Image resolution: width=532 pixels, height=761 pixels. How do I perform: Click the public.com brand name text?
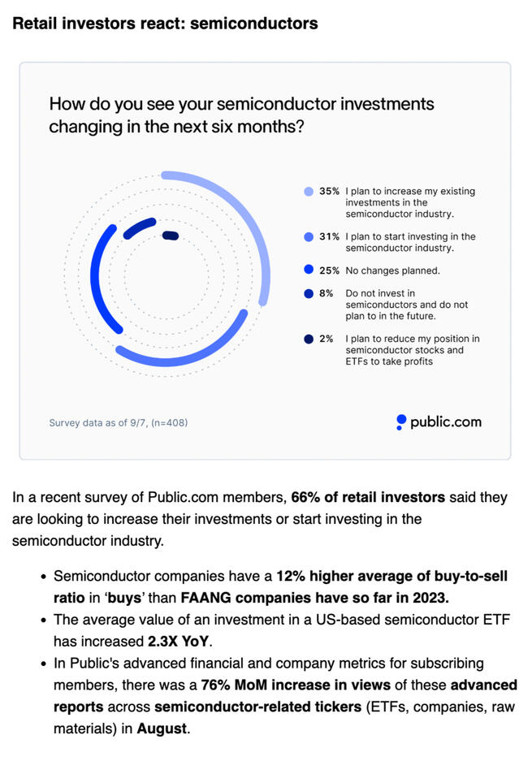pos(445,422)
